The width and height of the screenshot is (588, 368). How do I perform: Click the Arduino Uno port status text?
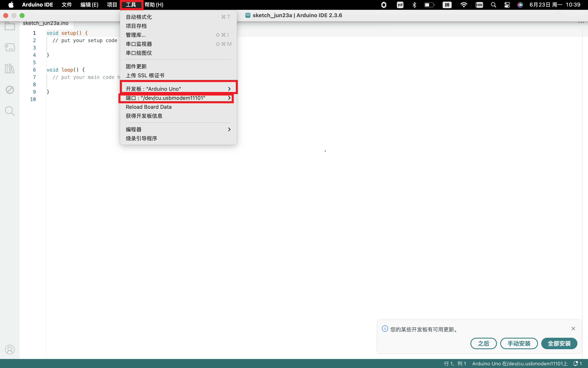tap(520, 363)
